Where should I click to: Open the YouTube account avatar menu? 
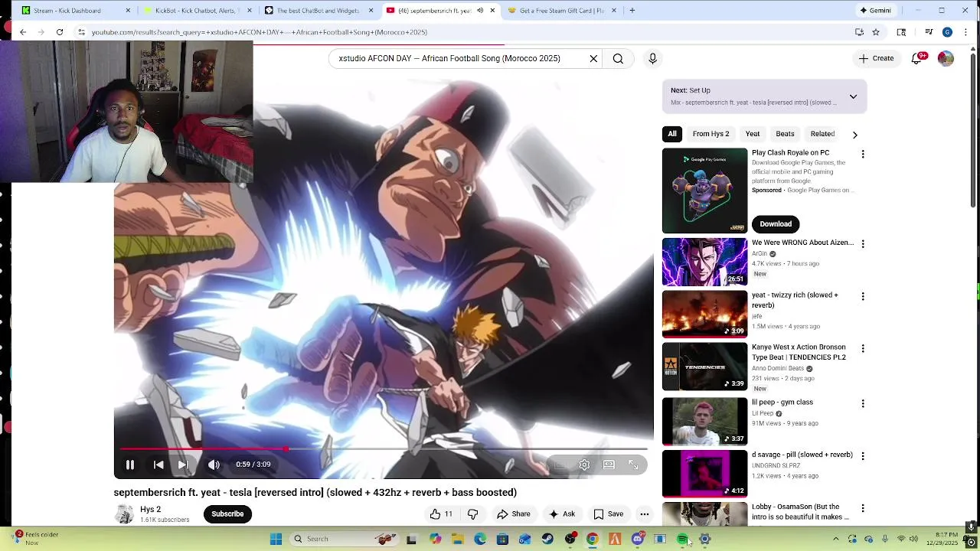point(946,59)
